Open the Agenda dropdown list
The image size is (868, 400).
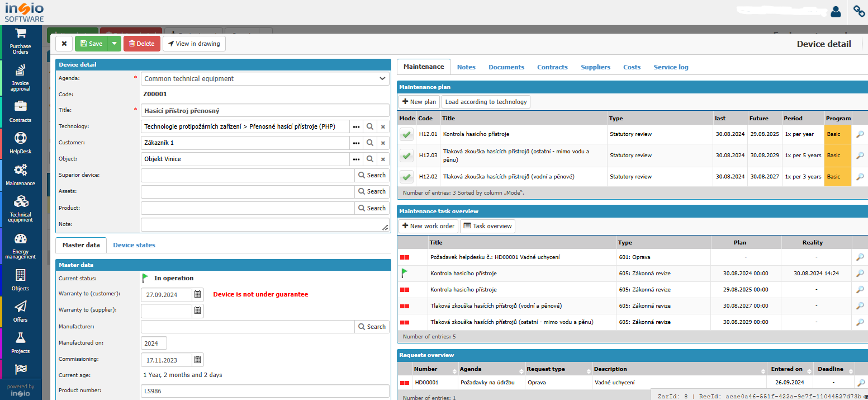pos(382,78)
